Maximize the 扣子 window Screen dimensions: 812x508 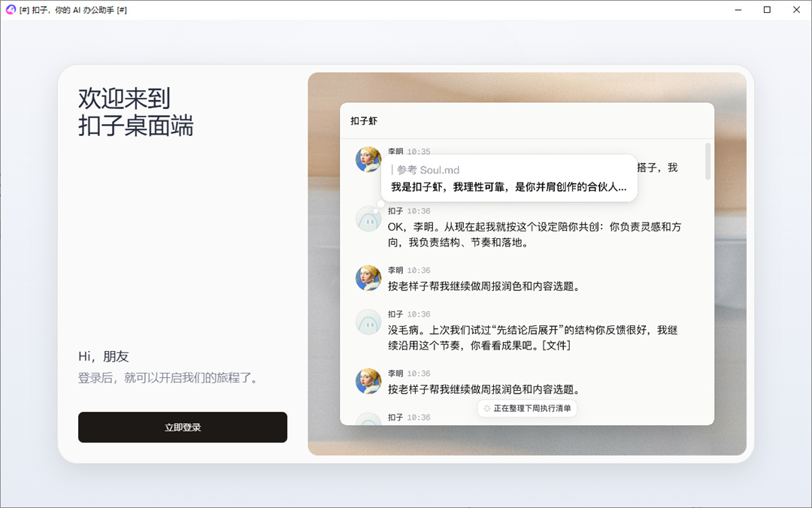[x=767, y=9]
